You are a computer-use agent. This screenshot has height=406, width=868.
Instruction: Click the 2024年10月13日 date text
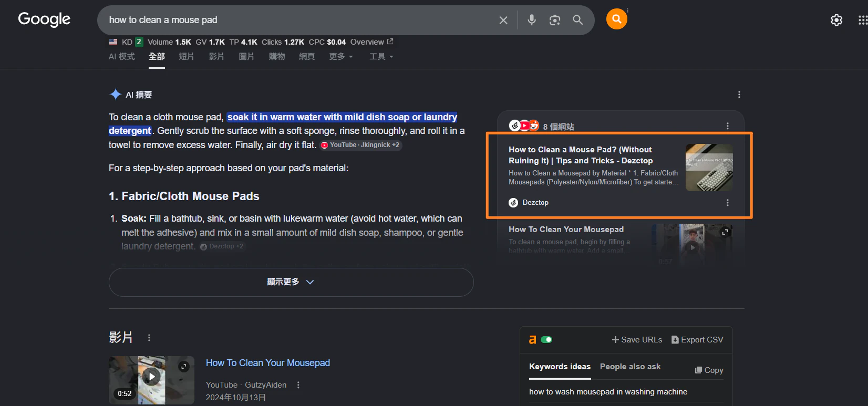(x=236, y=398)
